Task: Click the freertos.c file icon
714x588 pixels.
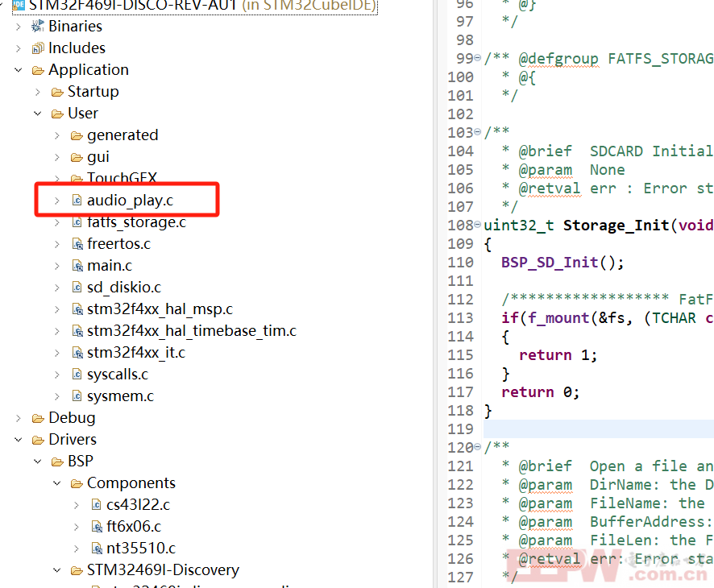Action: pos(77,244)
